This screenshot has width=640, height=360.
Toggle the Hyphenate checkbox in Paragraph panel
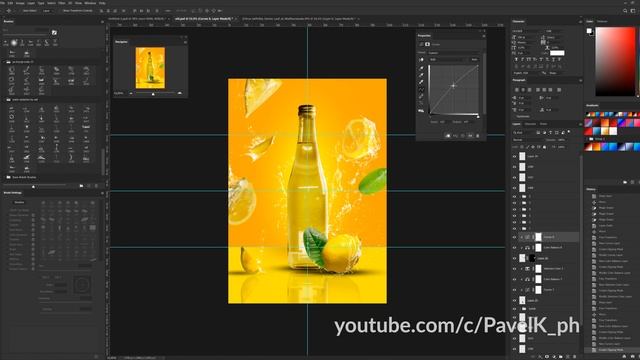pos(515,116)
